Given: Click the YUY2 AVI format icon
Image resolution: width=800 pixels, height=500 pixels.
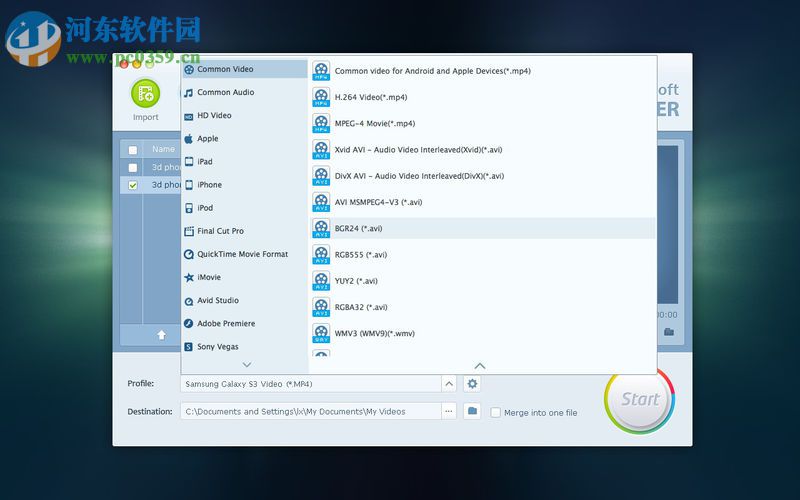Looking at the screenshot, I should tap(321, 281).
